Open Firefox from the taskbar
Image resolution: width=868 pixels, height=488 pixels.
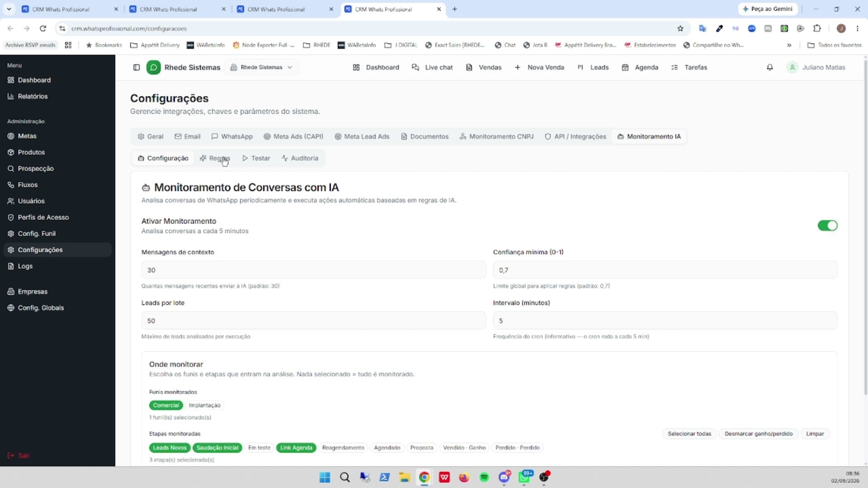click(464, 477)
